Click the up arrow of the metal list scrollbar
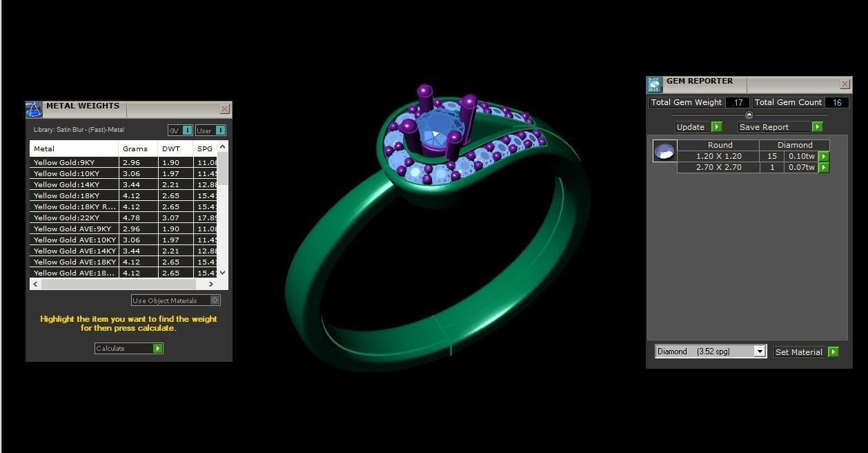Viewport: 868px width, 453px height. click(x=222, y=146)
